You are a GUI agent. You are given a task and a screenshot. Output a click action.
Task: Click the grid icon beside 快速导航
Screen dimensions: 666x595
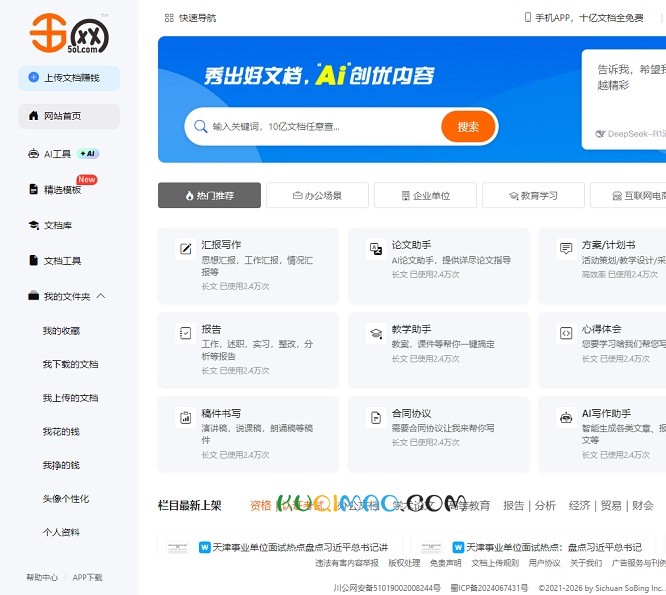tap(169, 18)
